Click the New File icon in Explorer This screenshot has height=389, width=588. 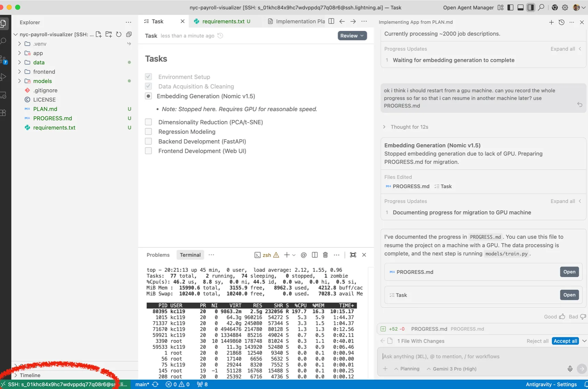point(99,34)
